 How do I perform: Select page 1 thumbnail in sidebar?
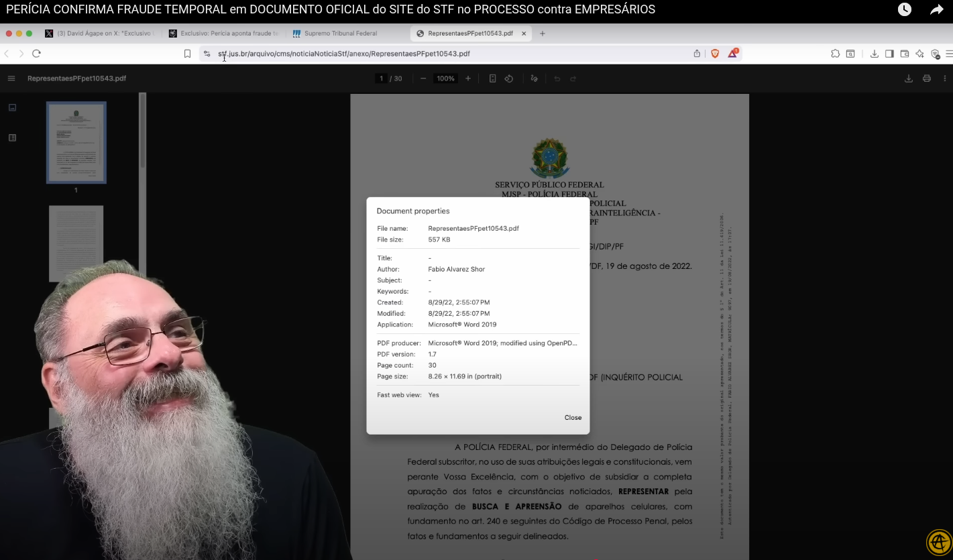76,142
